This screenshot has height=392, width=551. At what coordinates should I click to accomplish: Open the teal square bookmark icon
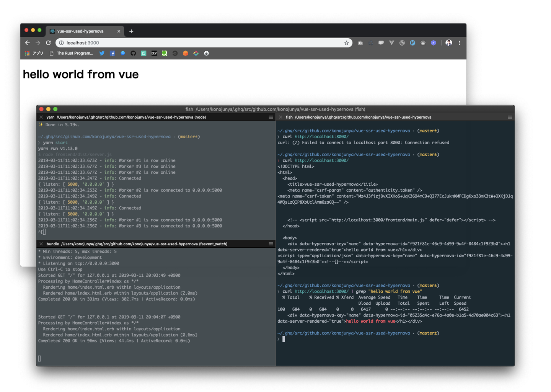(143, 53)
